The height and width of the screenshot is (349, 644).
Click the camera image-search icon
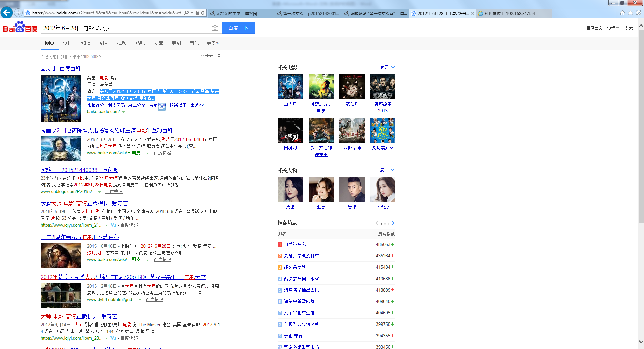point(215,28)
